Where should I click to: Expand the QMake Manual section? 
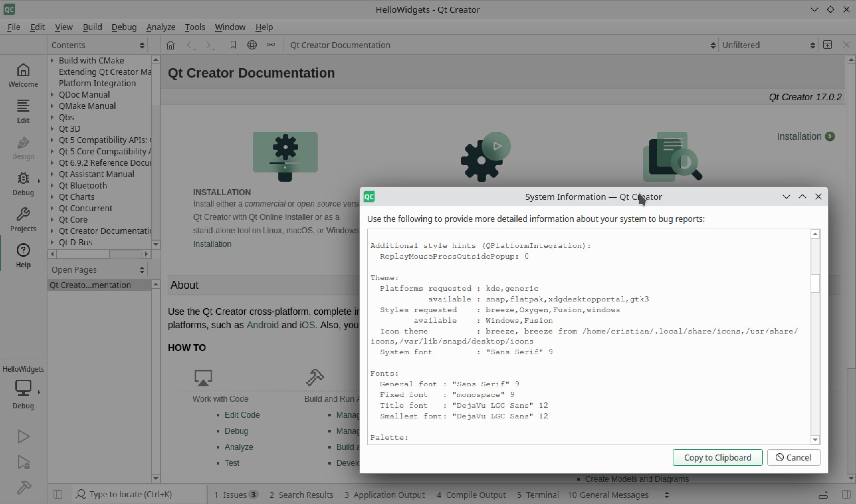pyautogui.click(x=52, y=106)
